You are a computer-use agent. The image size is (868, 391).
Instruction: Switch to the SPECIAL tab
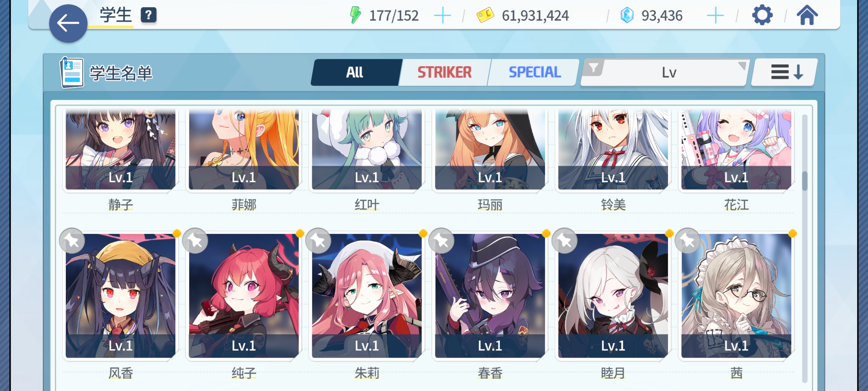(x=534, y=72)
